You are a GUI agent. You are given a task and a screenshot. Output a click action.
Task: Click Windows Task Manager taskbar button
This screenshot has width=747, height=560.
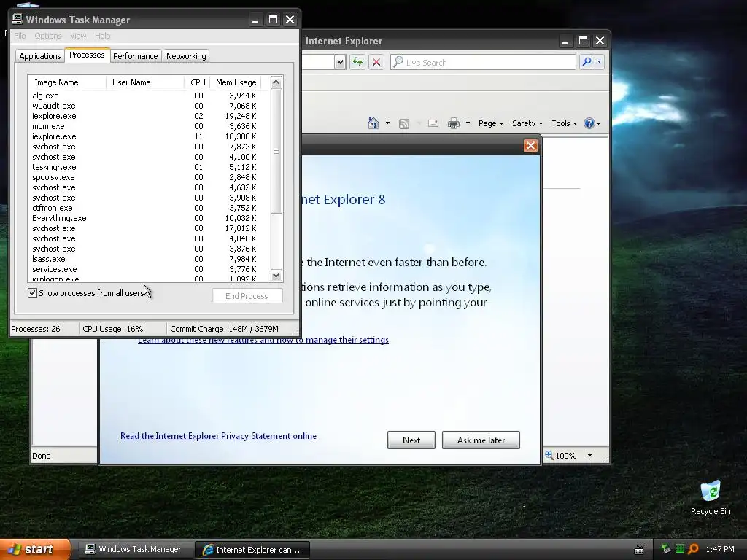135,549
